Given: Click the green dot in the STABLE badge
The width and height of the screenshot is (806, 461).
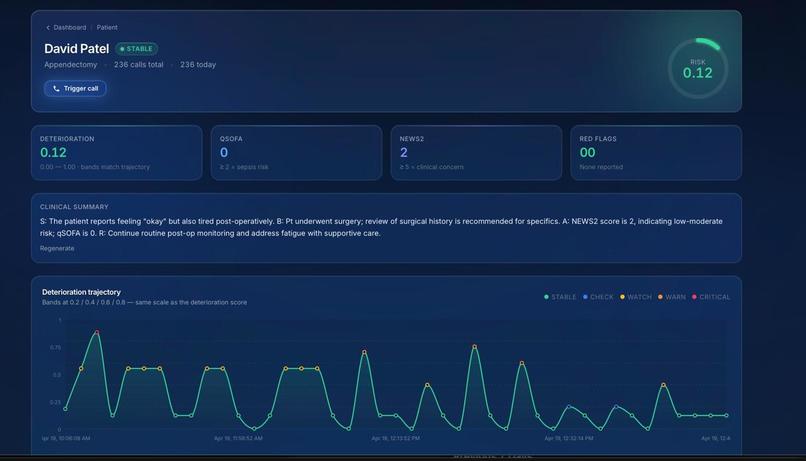Looking at the screenshot, I should [122, 49].
